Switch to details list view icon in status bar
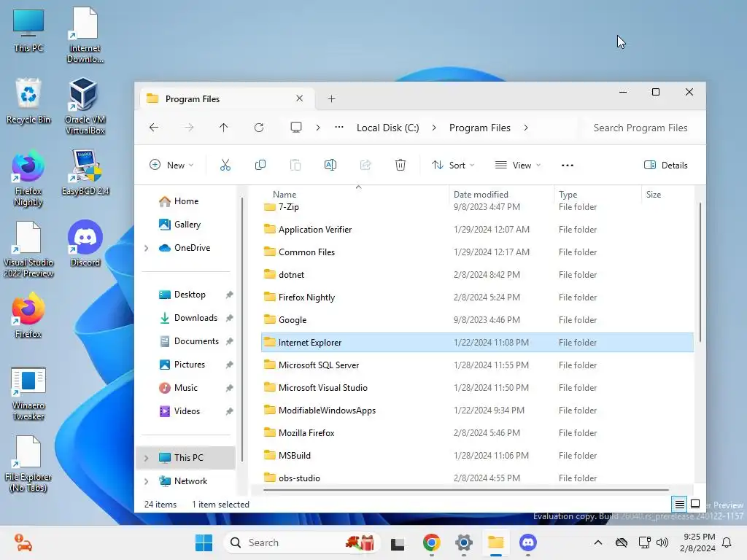This screenshot has height=560, width=747. tap(679, 504)
